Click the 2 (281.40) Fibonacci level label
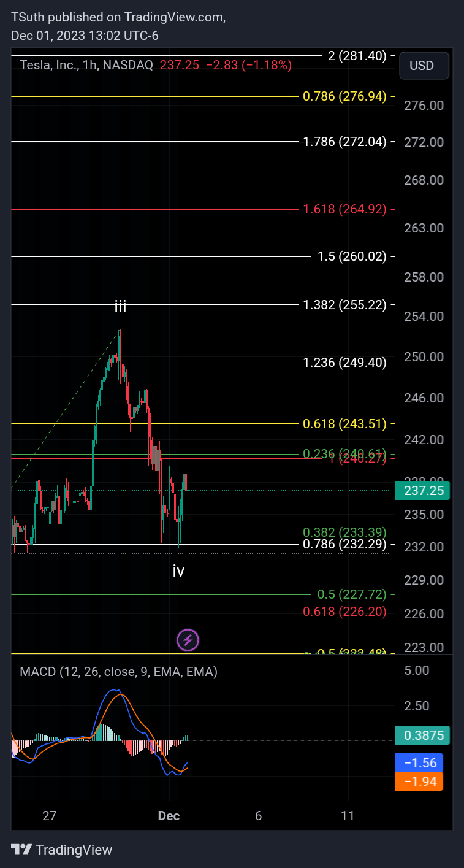464x868 pixels. (357, 56)
